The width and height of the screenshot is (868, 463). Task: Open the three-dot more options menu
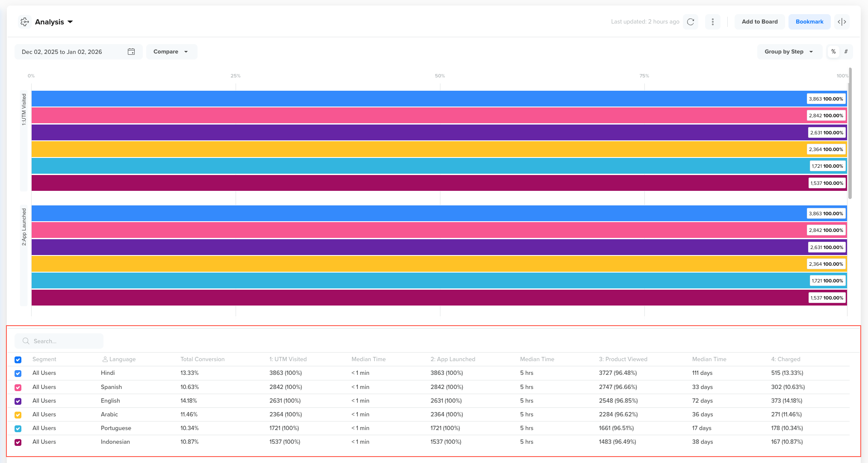point(712,22)
